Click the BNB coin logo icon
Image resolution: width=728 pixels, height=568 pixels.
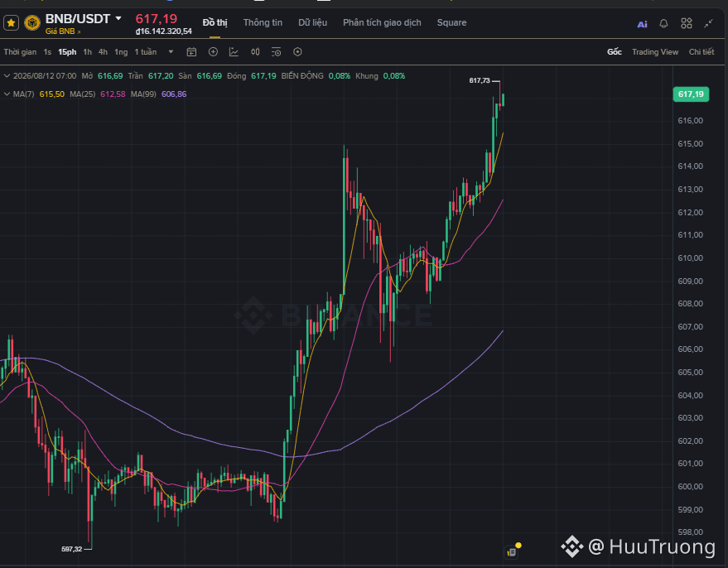(x=32, y=22)
